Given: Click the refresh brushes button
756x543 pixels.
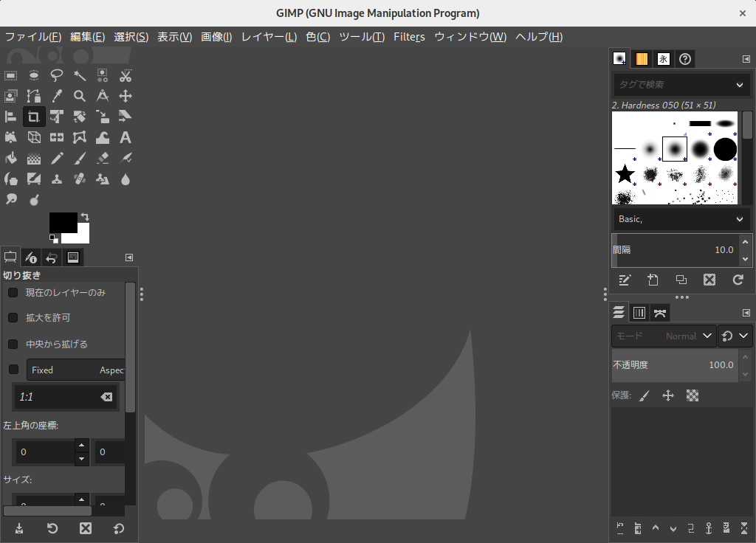Looking at the screenshot, I should pos(738,280).
